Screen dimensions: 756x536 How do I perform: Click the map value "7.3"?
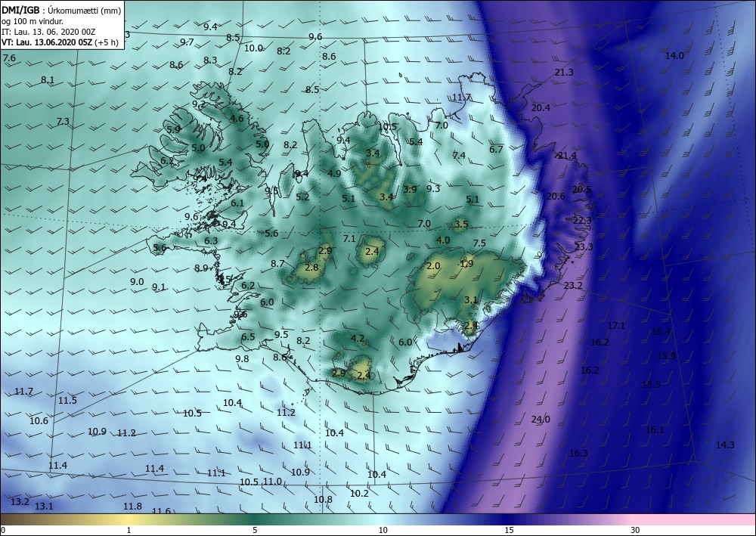(63, 122)
